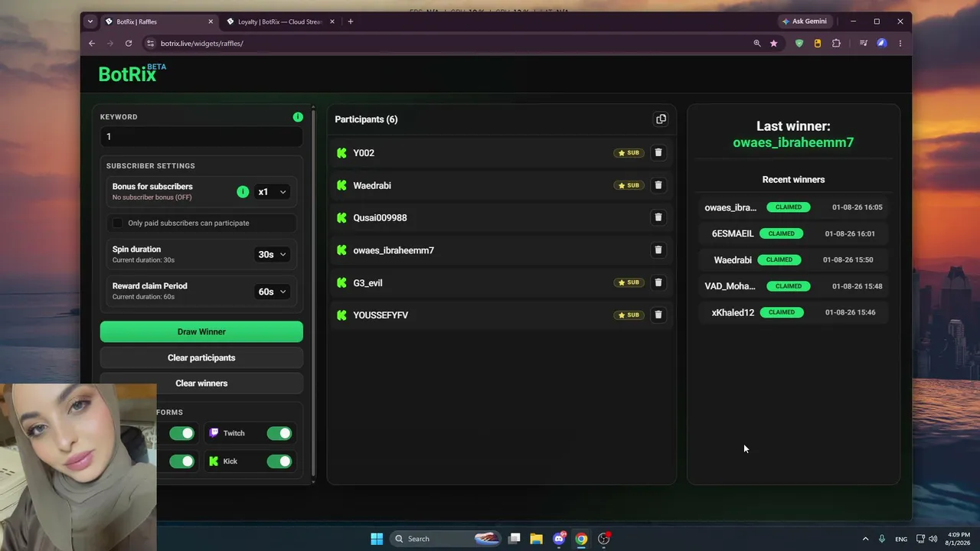
Task: Click the KEYWORD input field
Action: tap(201, 137)
